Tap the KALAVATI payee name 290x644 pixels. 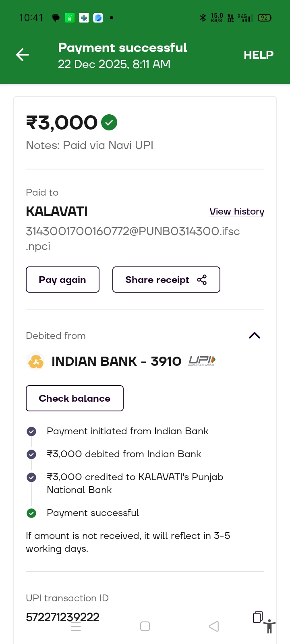(57, 211)
